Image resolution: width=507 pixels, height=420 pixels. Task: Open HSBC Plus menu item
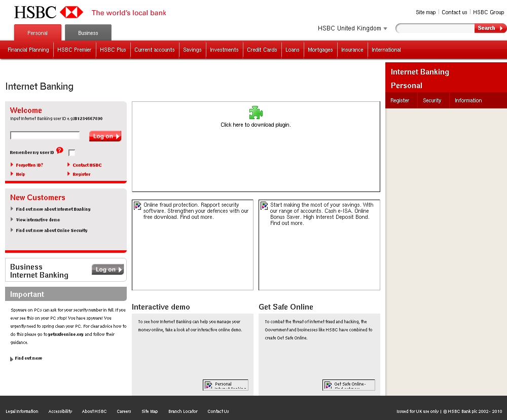pyautogui.click(x=113, y=50)
